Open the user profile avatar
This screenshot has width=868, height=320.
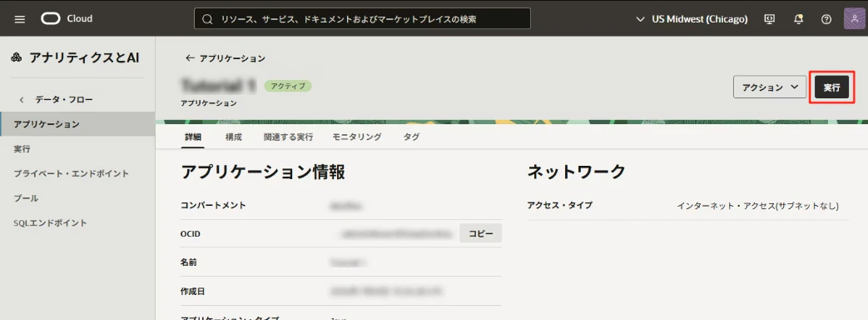tap(854, 19)
